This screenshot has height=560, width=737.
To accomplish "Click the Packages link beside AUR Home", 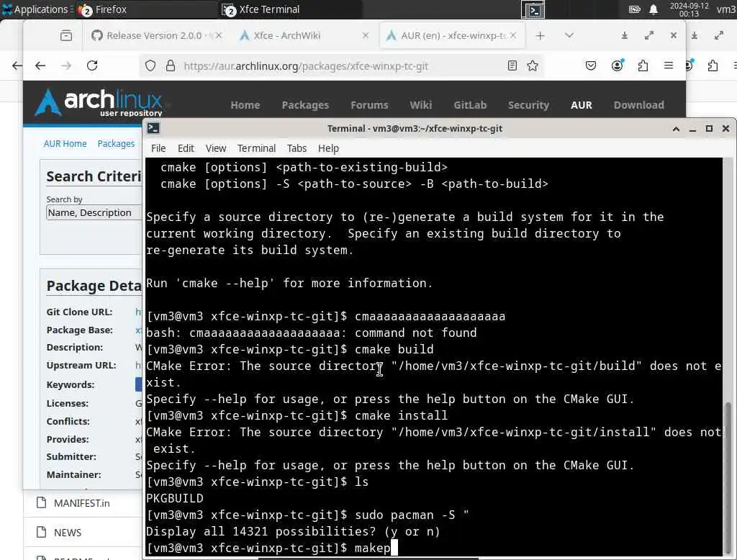I will point(116,144).
